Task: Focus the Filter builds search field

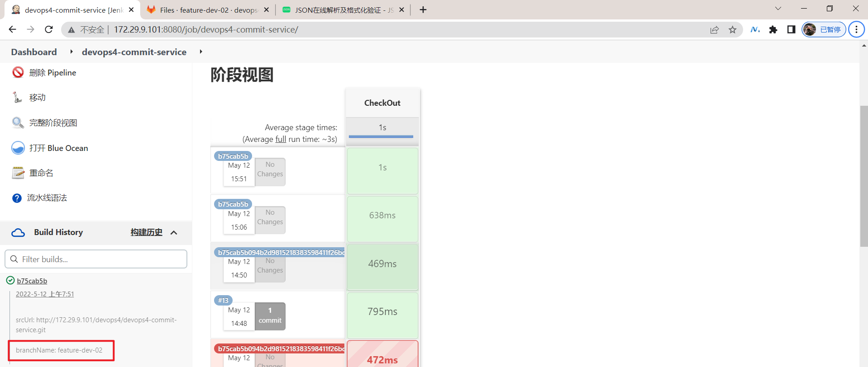Action: coord(96,259)
